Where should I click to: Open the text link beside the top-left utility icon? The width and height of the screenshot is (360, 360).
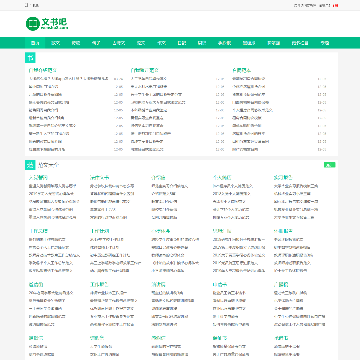pos(35,5)
